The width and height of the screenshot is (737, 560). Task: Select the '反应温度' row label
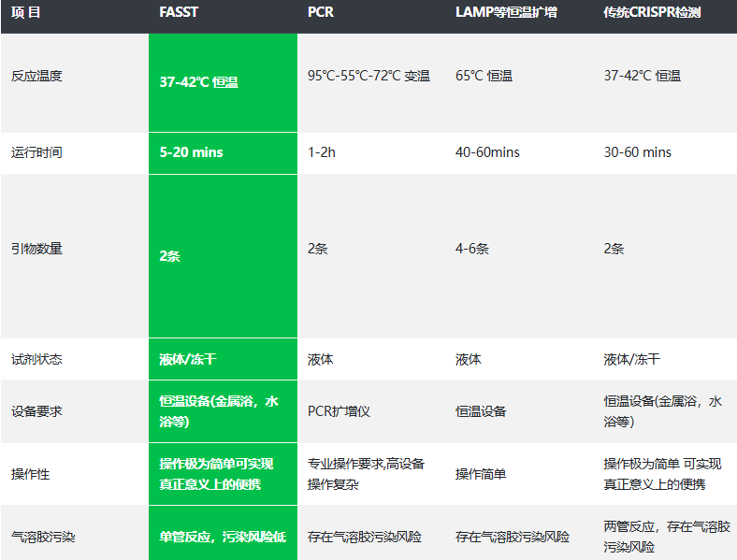pyautogui.click(x=36, y=76)
